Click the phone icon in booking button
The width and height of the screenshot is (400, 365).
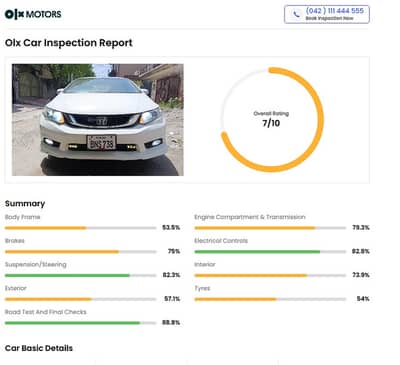click(x=296, y=14)
